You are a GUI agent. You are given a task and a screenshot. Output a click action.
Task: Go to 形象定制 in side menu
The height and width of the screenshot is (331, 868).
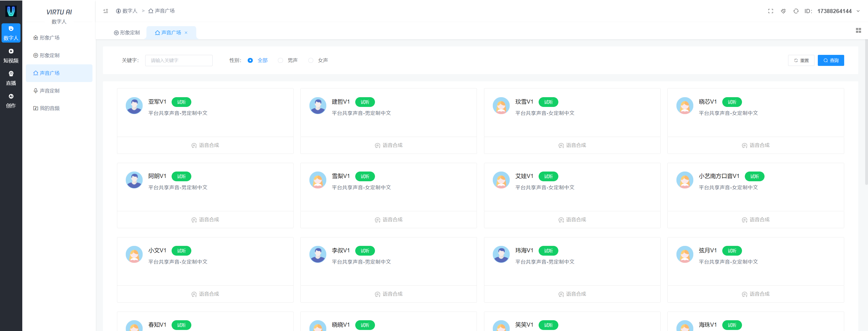[x=59, y=55]
